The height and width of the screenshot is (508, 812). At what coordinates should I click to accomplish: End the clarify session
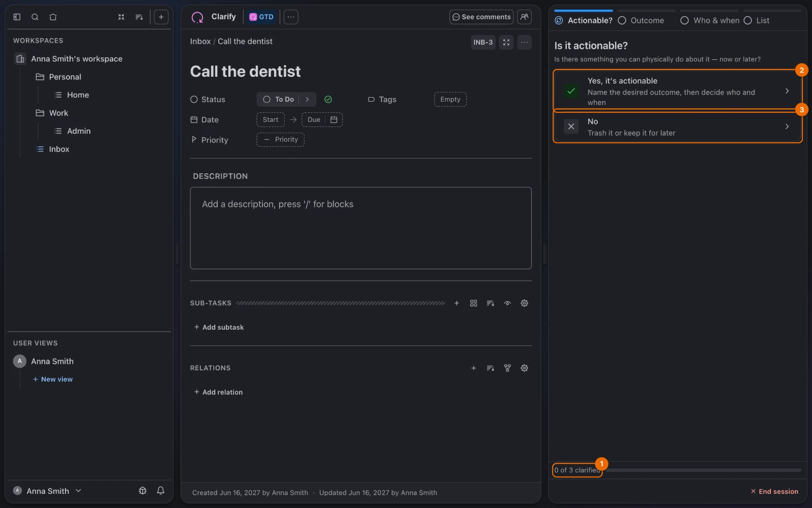click(x=774, y=491)
